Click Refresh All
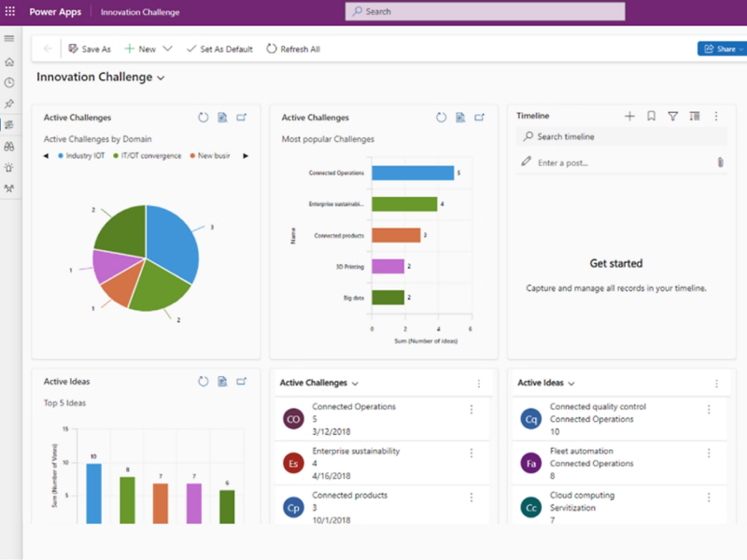Viewport: 747px width, 560px height. pos(293,49)
